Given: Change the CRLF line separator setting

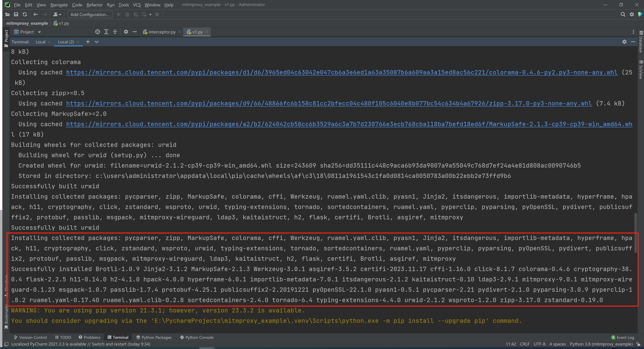Looking at the screenshot, I should pos(525,344).
